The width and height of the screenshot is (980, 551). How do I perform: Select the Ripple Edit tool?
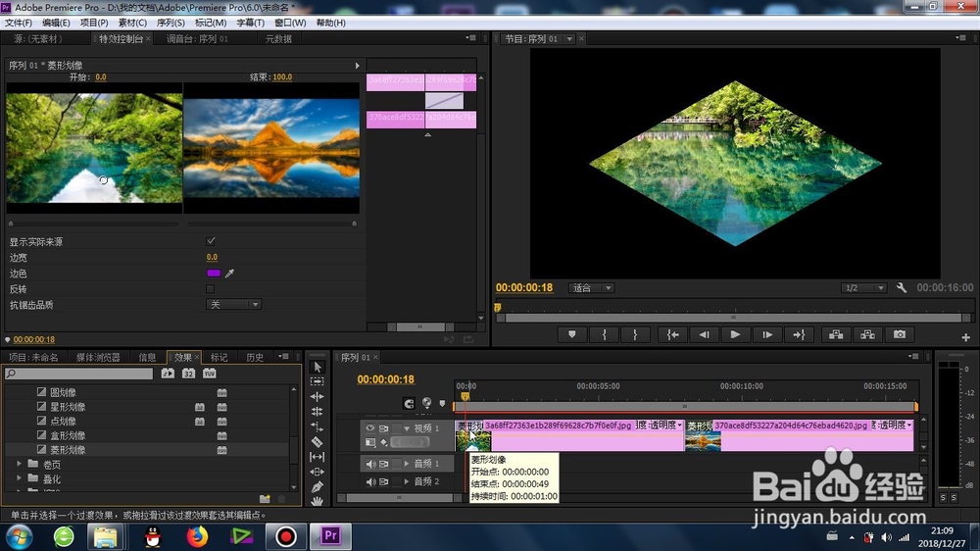pyautogui.click(x=317, y=396)
